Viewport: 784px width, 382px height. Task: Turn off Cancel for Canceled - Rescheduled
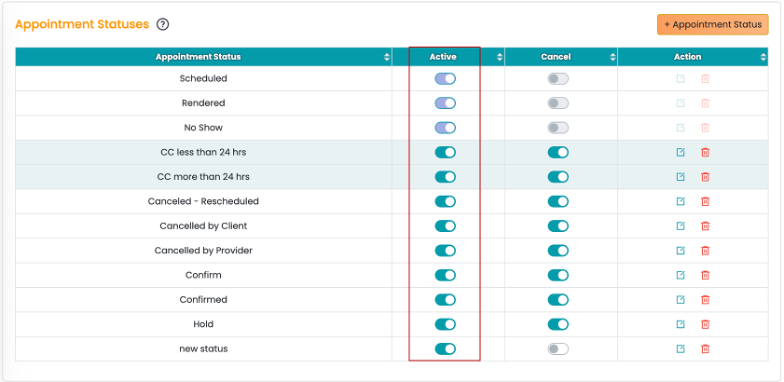click(558, 201)
